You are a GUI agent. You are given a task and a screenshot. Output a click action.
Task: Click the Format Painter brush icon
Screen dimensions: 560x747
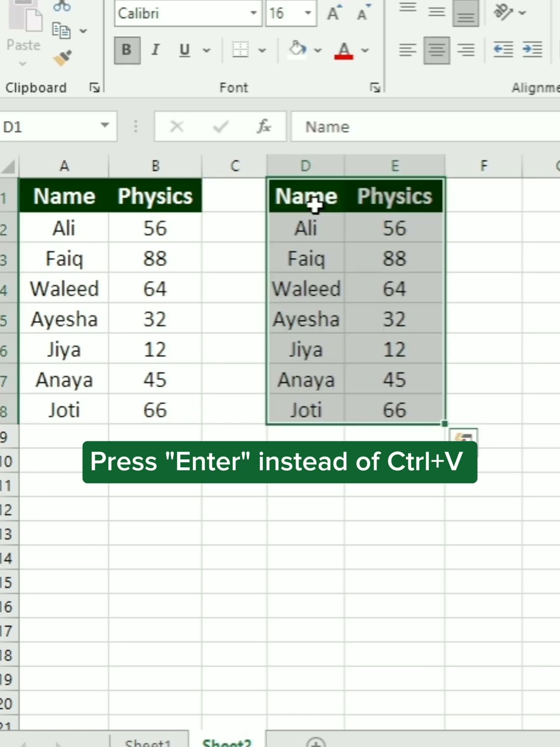click(x=62, y=58)
